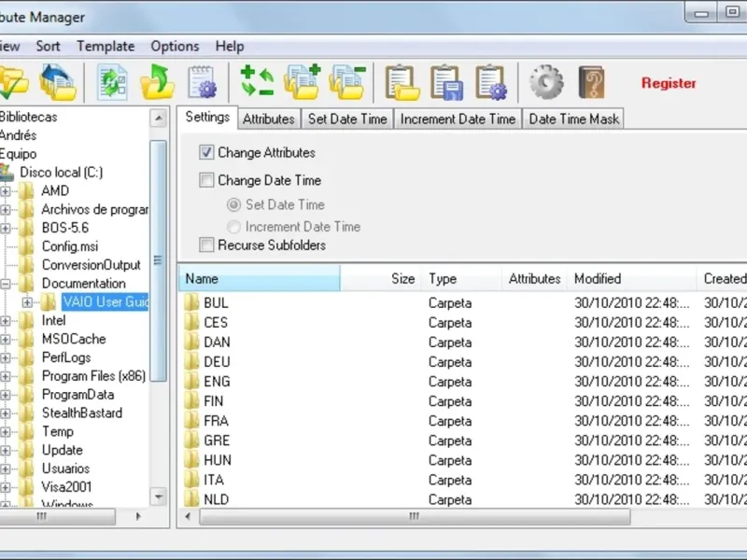Sort file list by Size column header
The width and height of the screenshot is (747, 560).
click(x=381, y=278)
